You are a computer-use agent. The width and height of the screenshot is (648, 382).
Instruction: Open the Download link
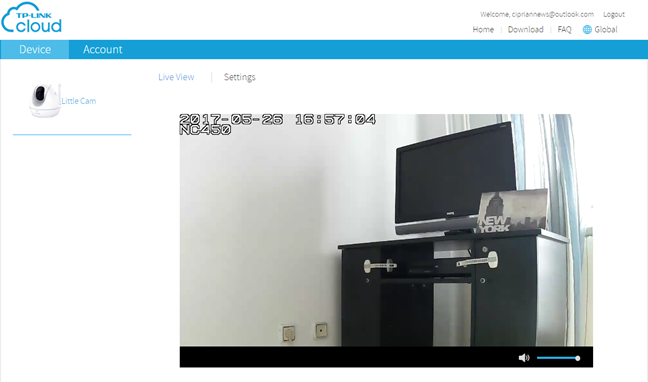[525, 30]
